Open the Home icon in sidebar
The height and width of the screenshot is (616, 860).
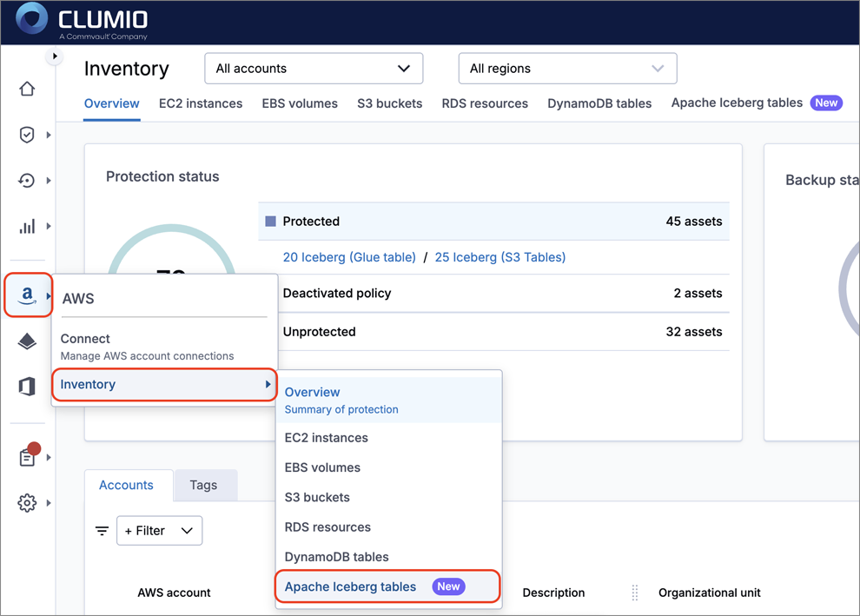tap(27, 89)
